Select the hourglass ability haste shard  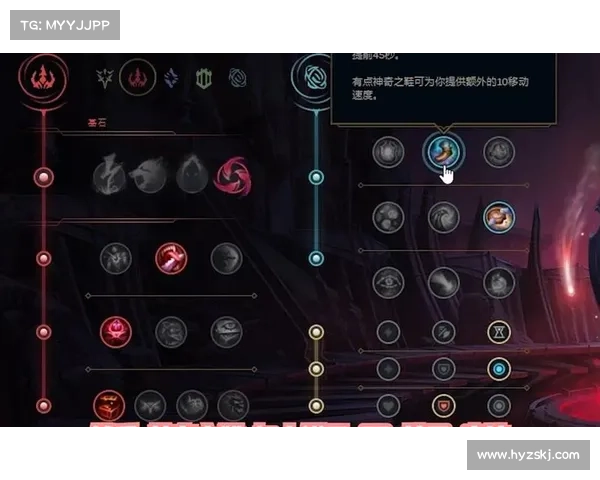coord(499,332)
